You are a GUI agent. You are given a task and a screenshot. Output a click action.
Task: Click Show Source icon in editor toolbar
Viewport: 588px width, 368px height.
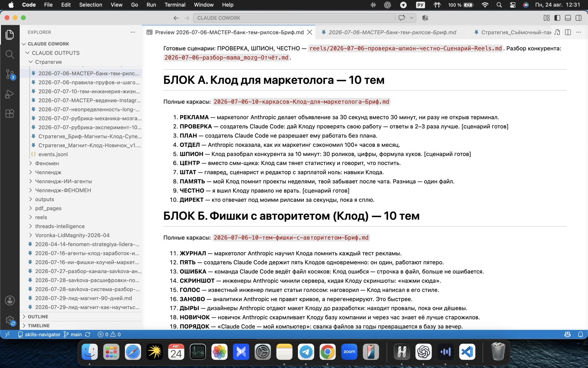(x=557, y=32)
